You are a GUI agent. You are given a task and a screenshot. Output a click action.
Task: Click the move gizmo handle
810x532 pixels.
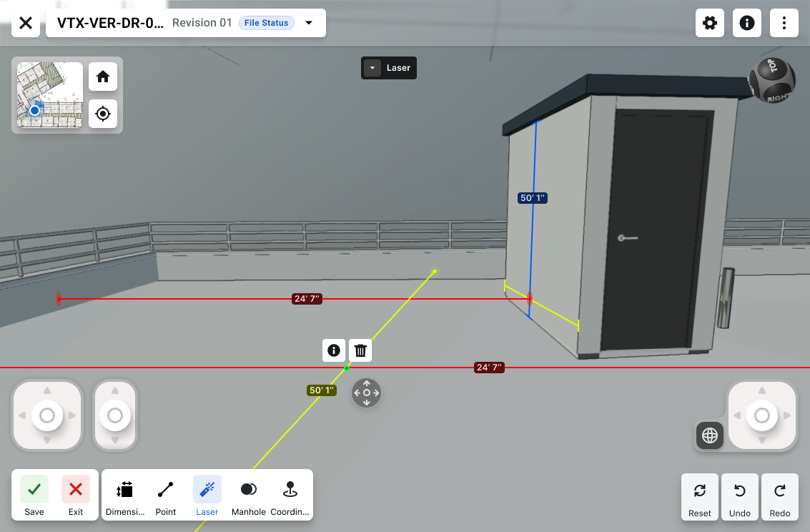(x=366, y=393)
